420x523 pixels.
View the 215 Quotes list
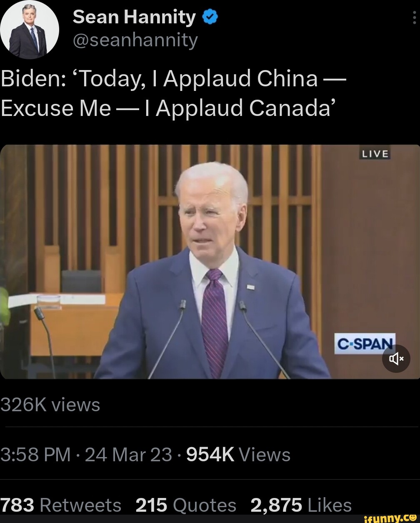coord(186,505)
